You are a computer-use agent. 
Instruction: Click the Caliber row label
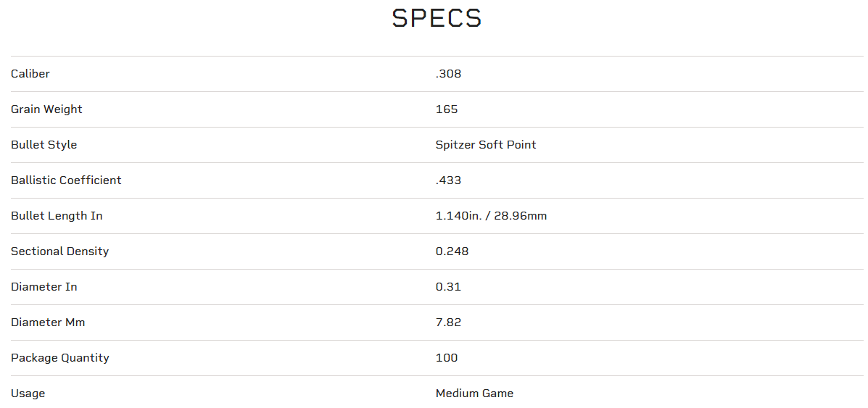30,74
